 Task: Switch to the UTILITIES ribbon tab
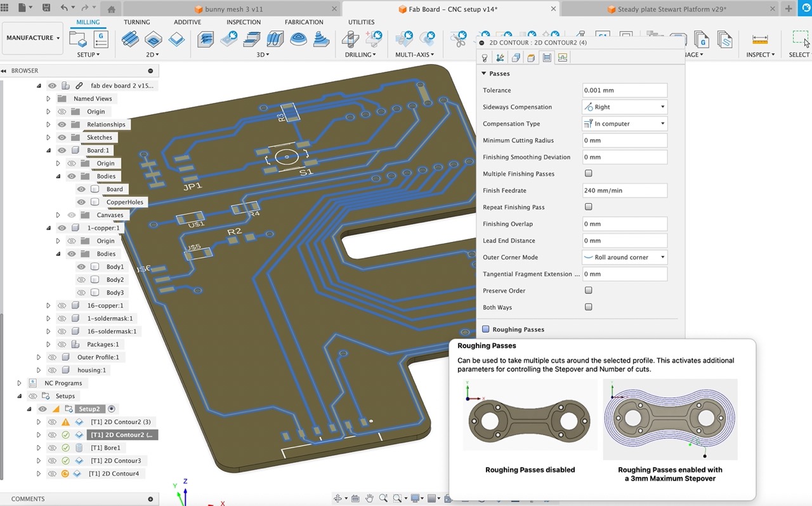(x=362, y=22)
